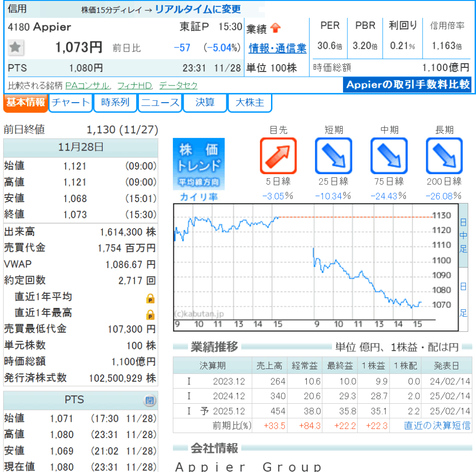Click the favorite star icon beside the price
Screen dimensions: 476x472
(16, 47)
